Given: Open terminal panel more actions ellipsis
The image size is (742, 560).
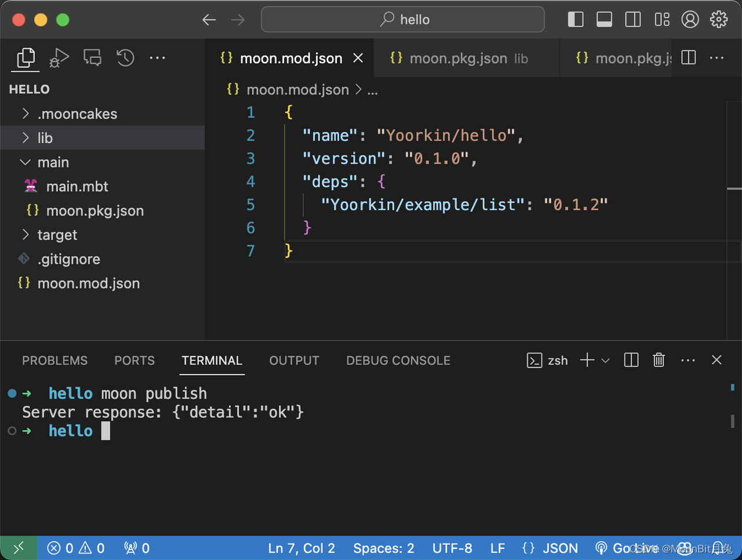Looking at the screenshot, I should [x=688, y=360].
